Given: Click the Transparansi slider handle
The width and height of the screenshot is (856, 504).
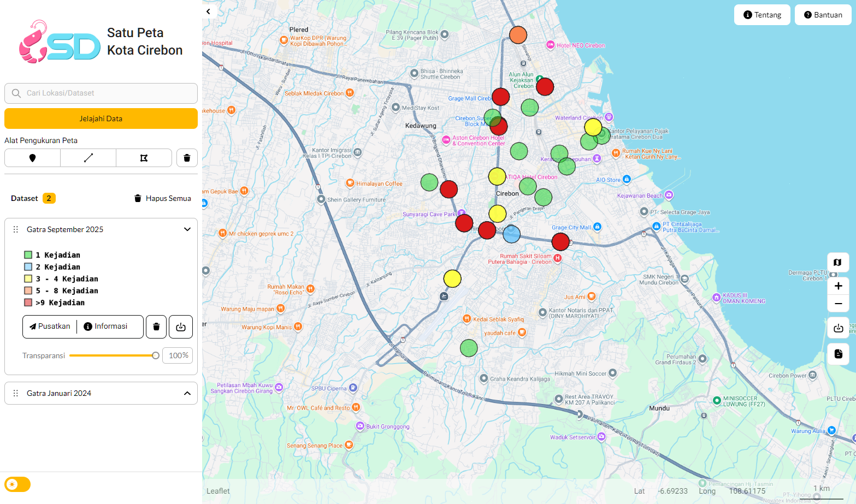Looking at the screenshot, I should 156,355.
